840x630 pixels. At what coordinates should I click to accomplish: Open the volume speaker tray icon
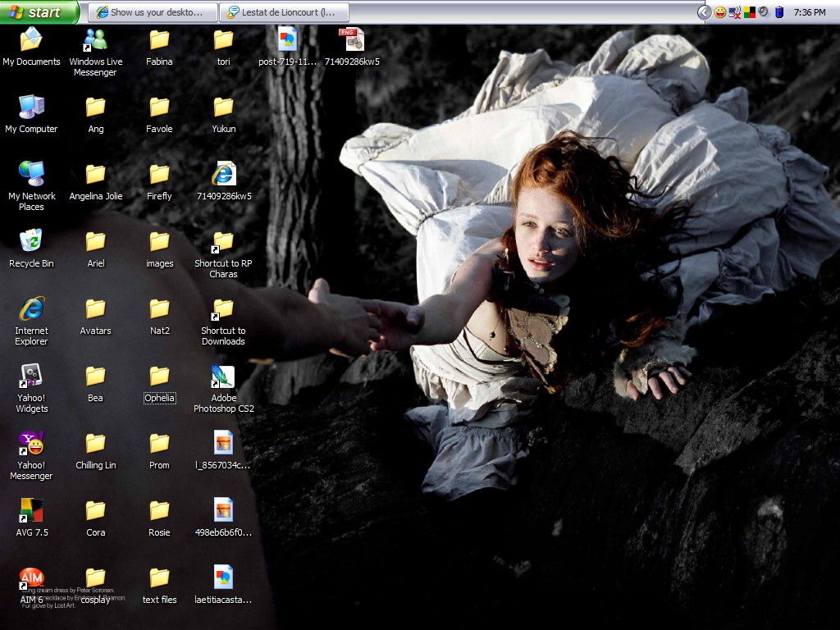(x=764, y=12)
